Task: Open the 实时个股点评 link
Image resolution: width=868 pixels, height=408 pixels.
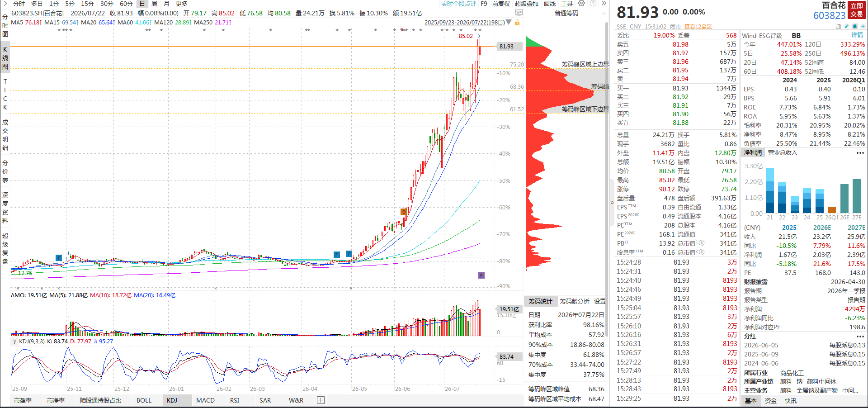Action: [x=459, y=4]
